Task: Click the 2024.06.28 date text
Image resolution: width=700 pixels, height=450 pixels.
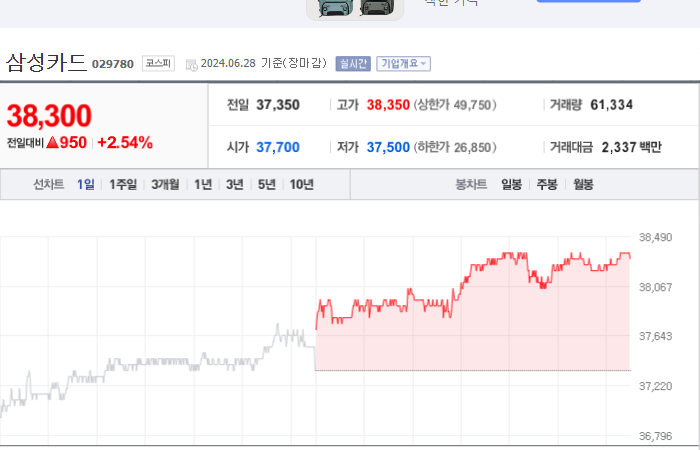Action: coord(228,63)
